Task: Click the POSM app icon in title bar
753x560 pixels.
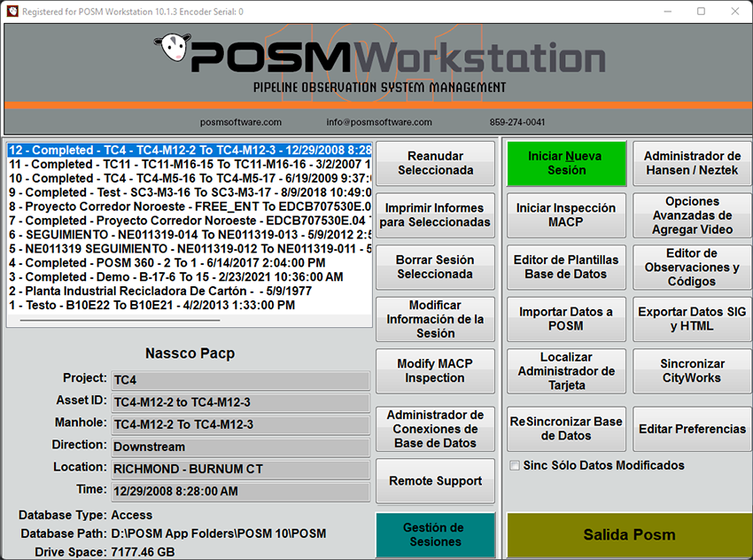Action: pyautogui.click(x=12, y=11)
